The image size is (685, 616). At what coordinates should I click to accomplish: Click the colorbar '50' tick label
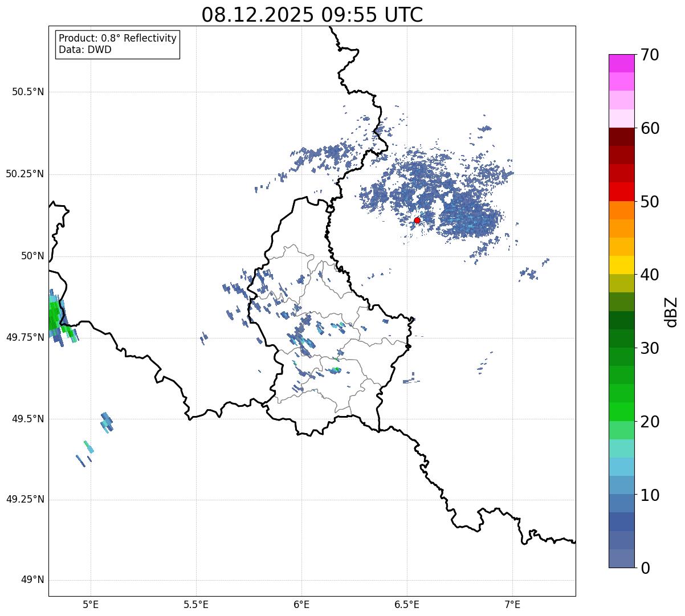[650, 202]
